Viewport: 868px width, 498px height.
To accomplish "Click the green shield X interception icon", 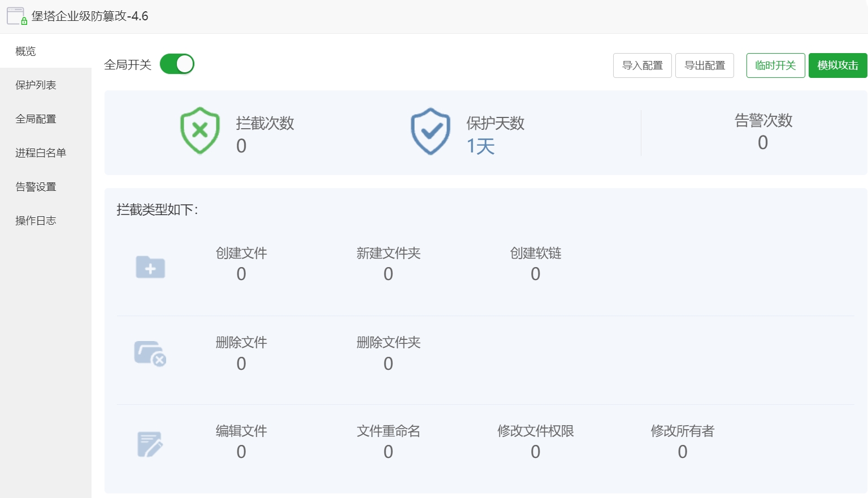I will point(199,130).
